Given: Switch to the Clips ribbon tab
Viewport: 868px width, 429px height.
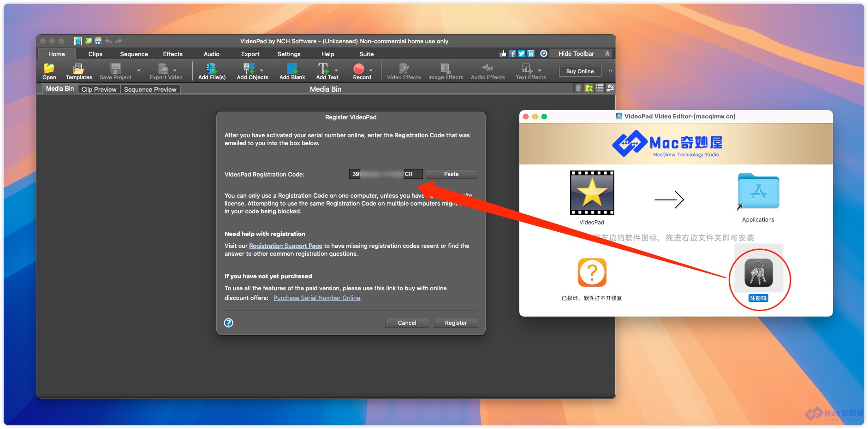Looking at the screenshot, I should pos(95,54).
